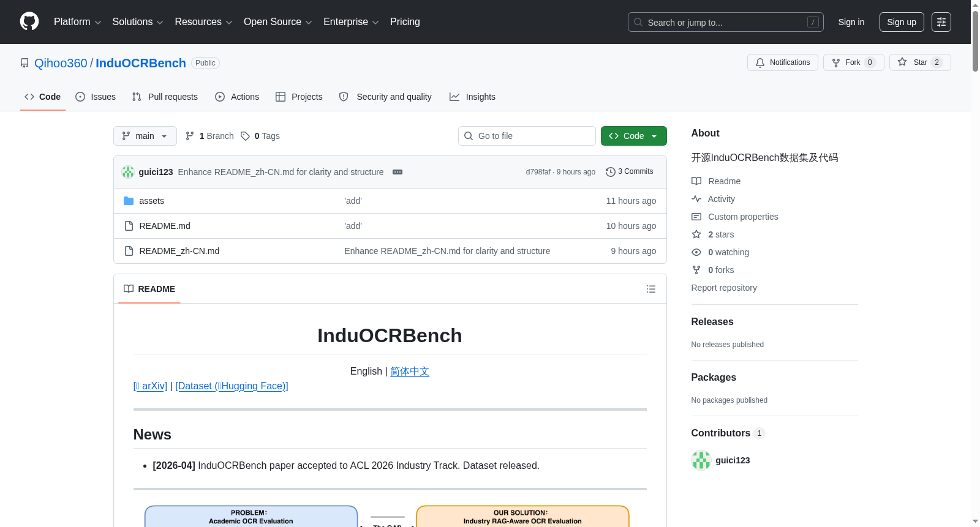
Task: Open guici123 avatar in latest commit row
Action: click(x=128, y=172)
